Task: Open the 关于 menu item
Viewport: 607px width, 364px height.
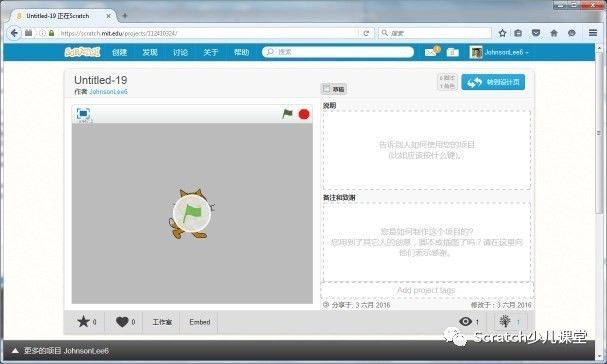Action: click(x=211, y=52)
